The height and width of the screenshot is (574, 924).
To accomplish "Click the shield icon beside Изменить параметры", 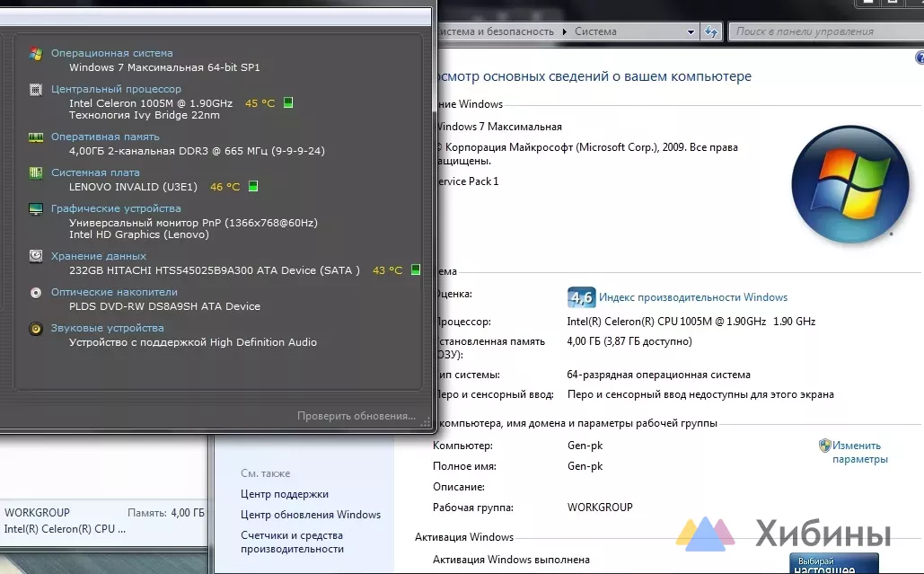I will (x=825, y=446).
